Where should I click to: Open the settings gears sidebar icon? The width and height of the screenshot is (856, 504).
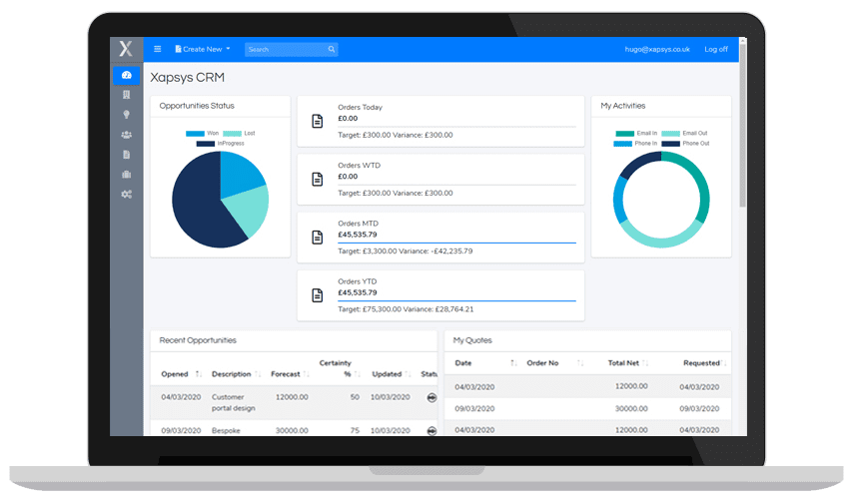click(126, 195)
